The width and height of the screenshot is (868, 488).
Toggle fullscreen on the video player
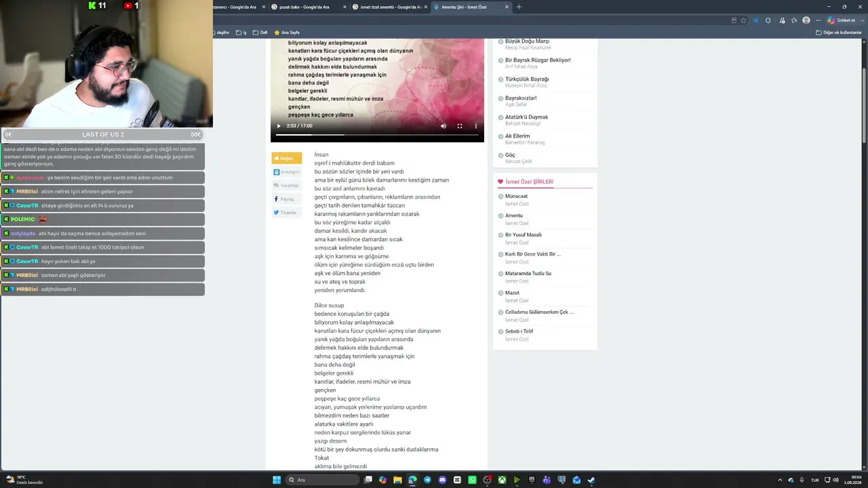coord(460,126)
